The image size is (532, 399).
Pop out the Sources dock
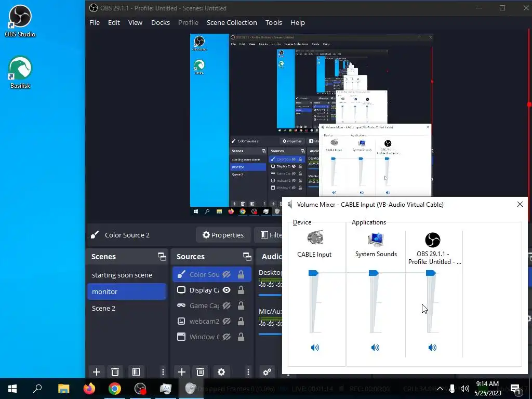247,257
